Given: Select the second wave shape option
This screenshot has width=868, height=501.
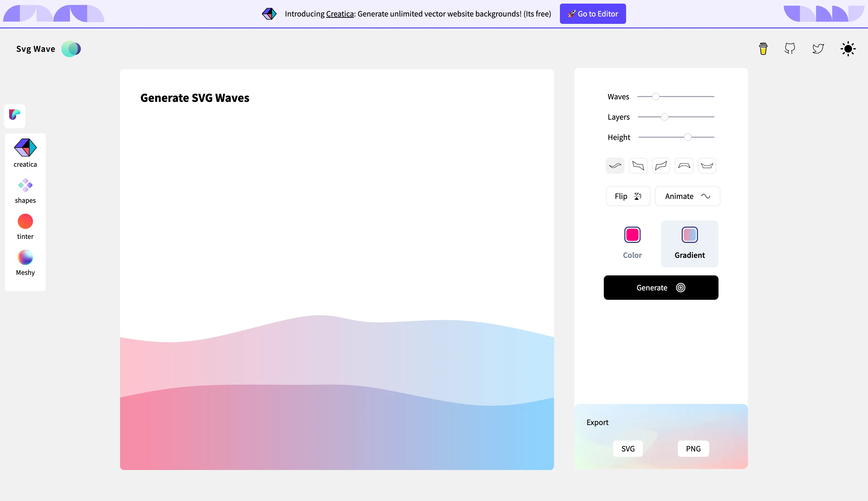Looking at the screenshot, I should [638, 166].
